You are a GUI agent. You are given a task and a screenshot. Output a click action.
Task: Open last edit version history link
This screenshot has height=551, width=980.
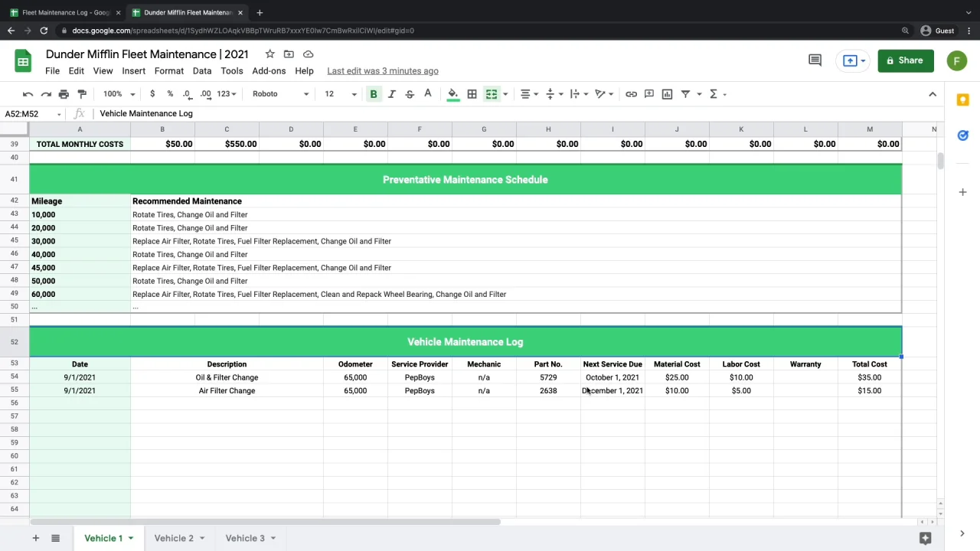tap(383, 71)
